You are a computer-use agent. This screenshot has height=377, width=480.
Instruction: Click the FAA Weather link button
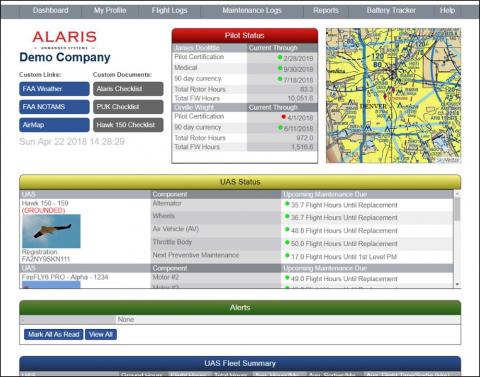[54, 89]
